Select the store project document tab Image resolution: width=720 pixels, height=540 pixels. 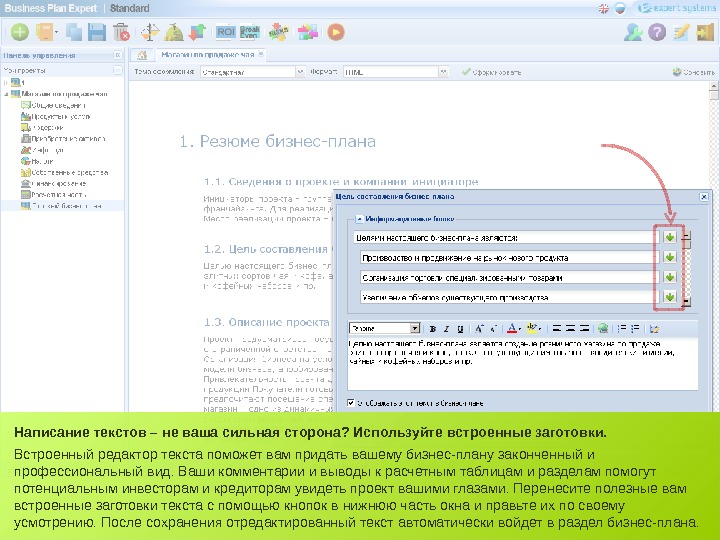pyautogui.click(x=211, y=55)
